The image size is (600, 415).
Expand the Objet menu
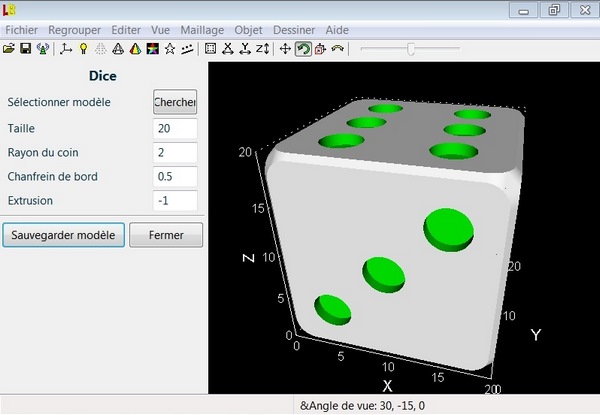(x=248, y=30)
